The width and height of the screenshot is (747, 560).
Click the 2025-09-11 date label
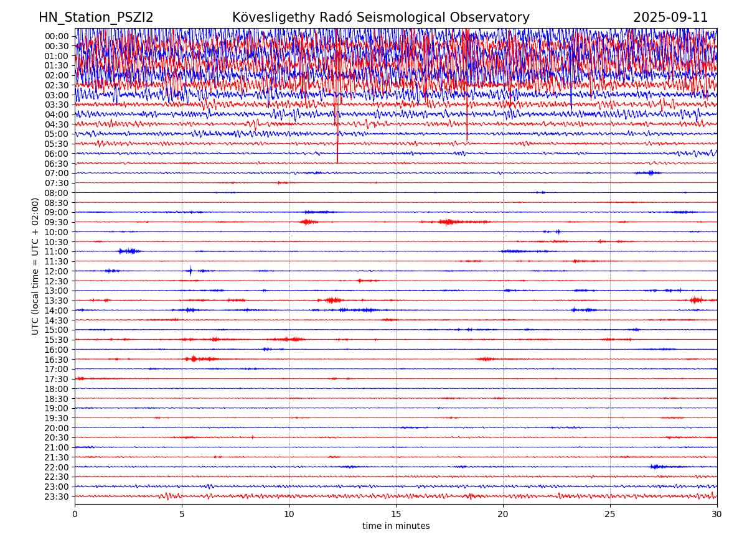(670, 17)
